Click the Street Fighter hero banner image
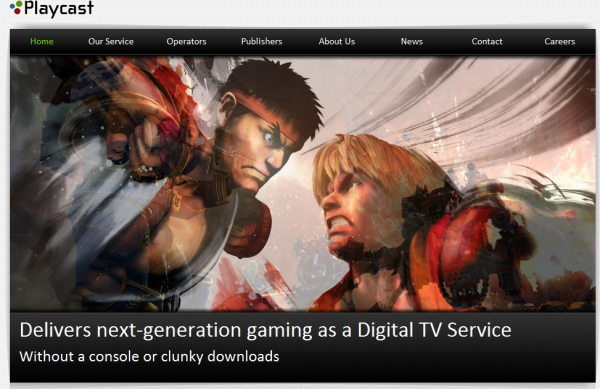The width and height of the screenshot is (600, 389). pyautogui.click(x=303, y=184)
